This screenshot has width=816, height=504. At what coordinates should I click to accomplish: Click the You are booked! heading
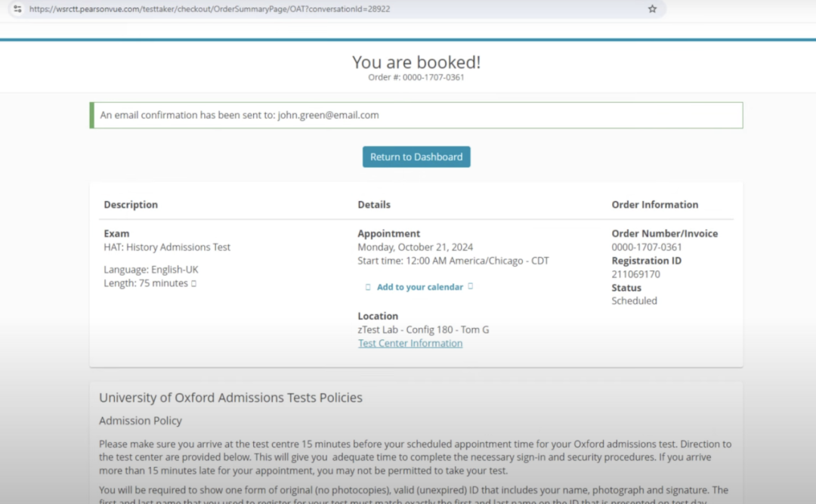[x=416, y=62]
